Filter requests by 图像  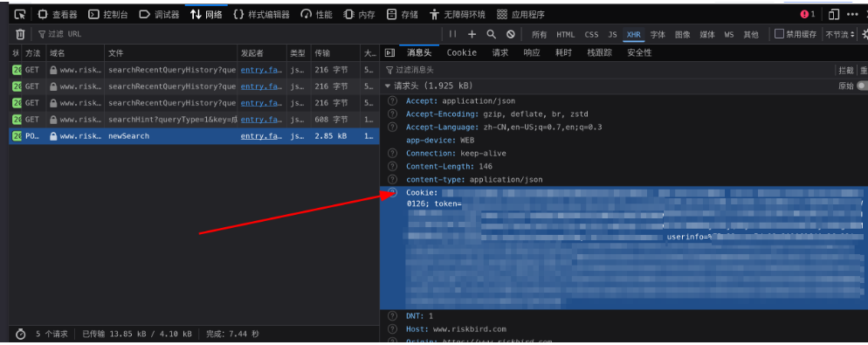pos(683,34)
